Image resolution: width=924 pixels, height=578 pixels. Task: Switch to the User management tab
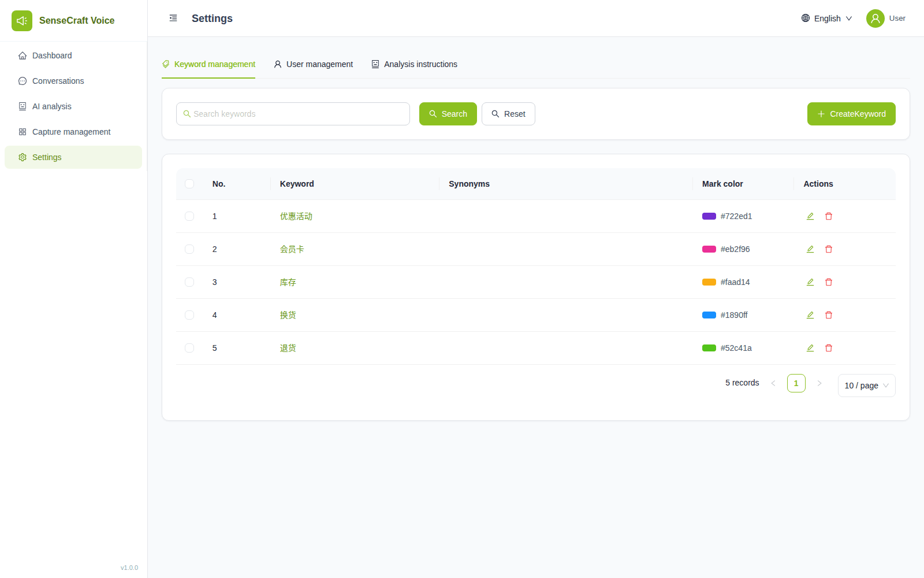[x=314, y=64]
